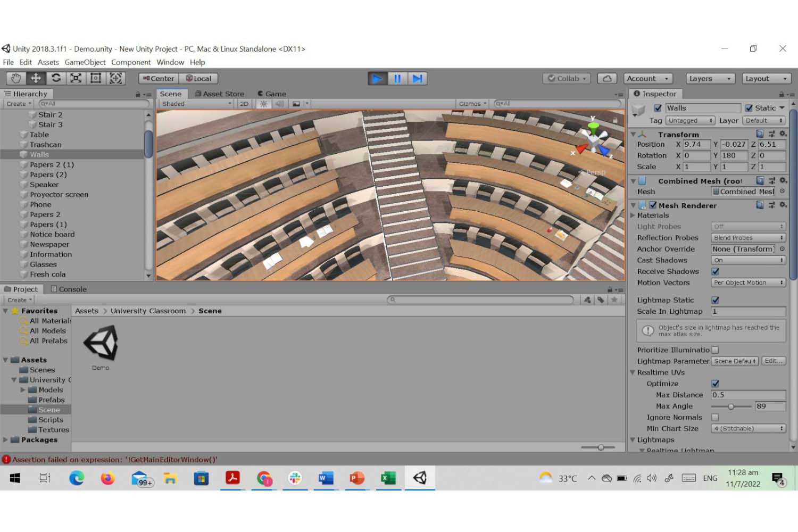Screen dimensions: 798x532
Task: Click the Play button
Action: 377,79
